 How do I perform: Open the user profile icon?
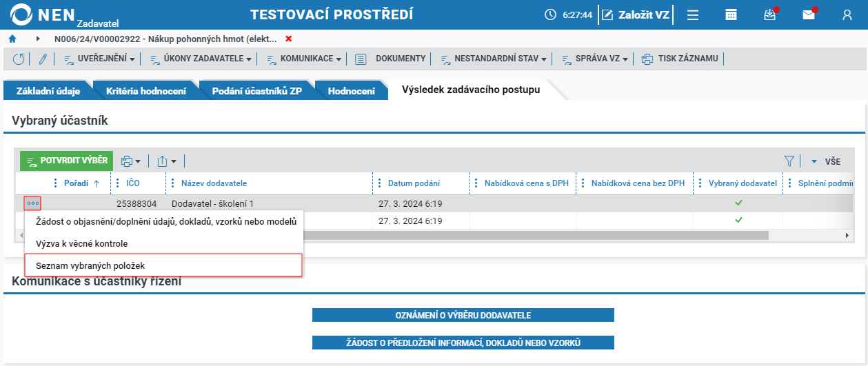(x=847, y=14)
